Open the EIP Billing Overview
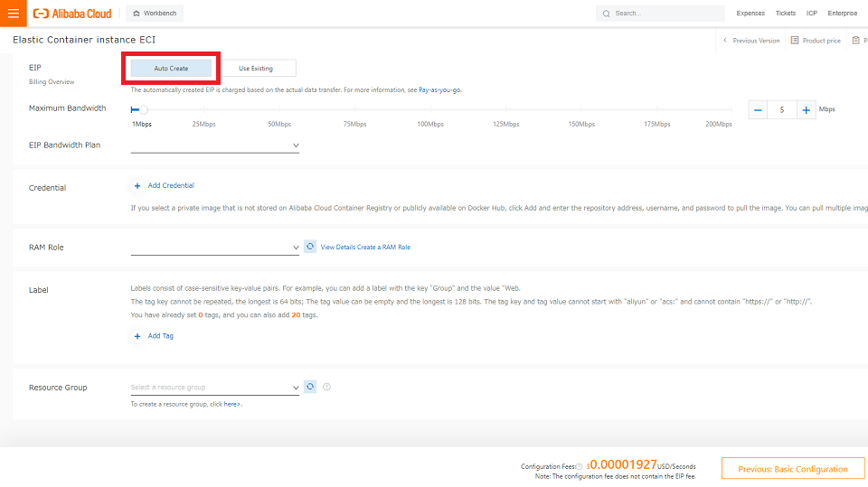 pos(52,82)
